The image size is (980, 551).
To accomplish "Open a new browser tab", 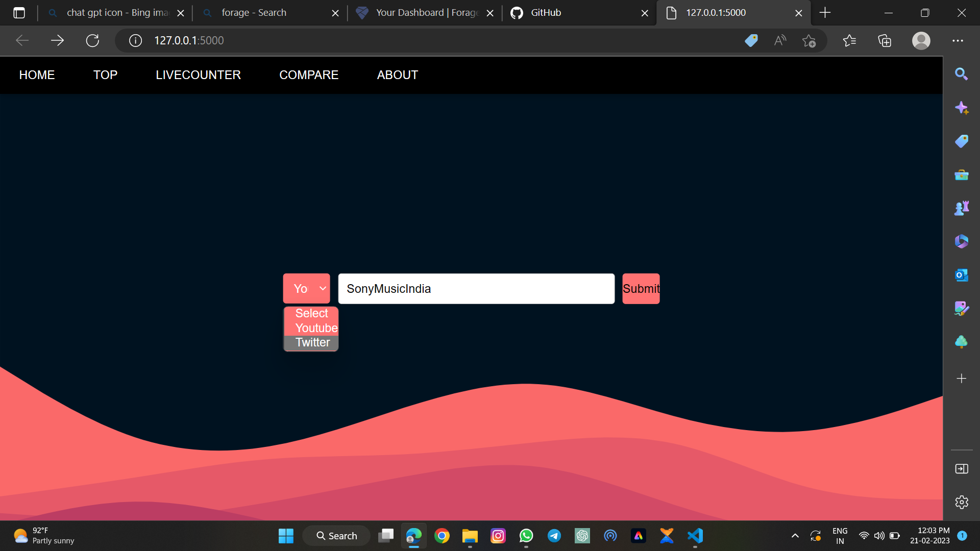I will (825, 13).
